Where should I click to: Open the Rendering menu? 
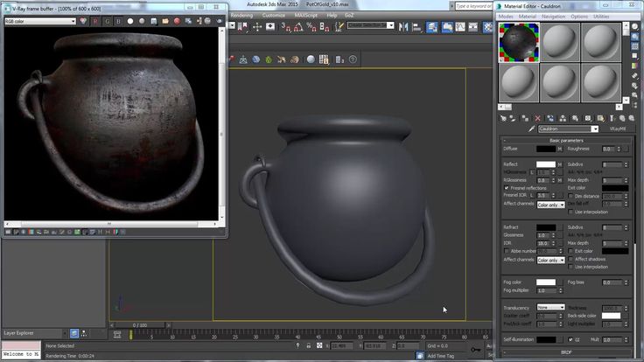click(241, 15)
